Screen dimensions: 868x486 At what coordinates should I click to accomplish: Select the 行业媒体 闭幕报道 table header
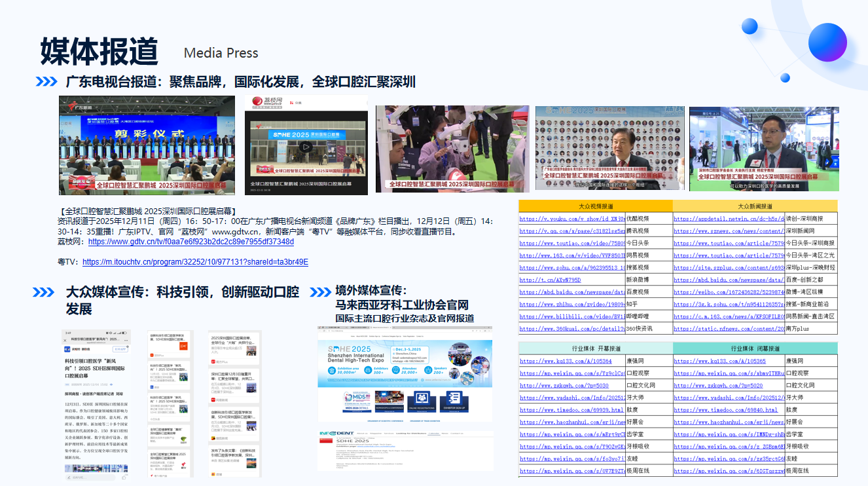(x=755, y=348)
